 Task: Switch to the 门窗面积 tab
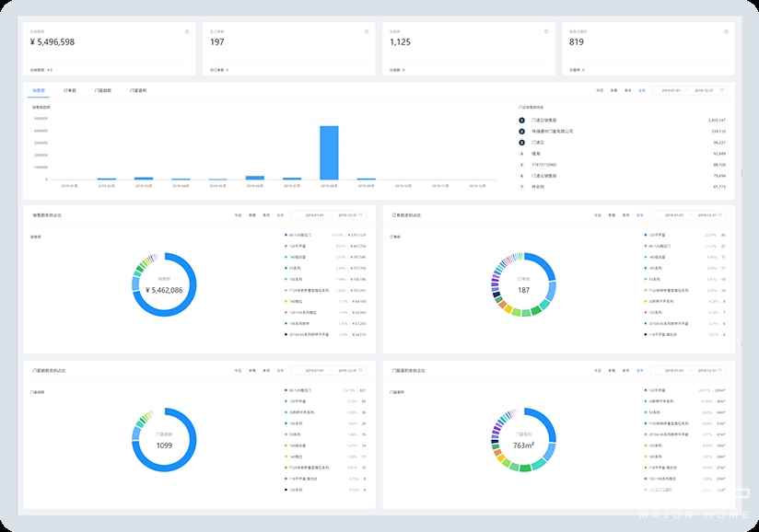click(x=134, y=90)
